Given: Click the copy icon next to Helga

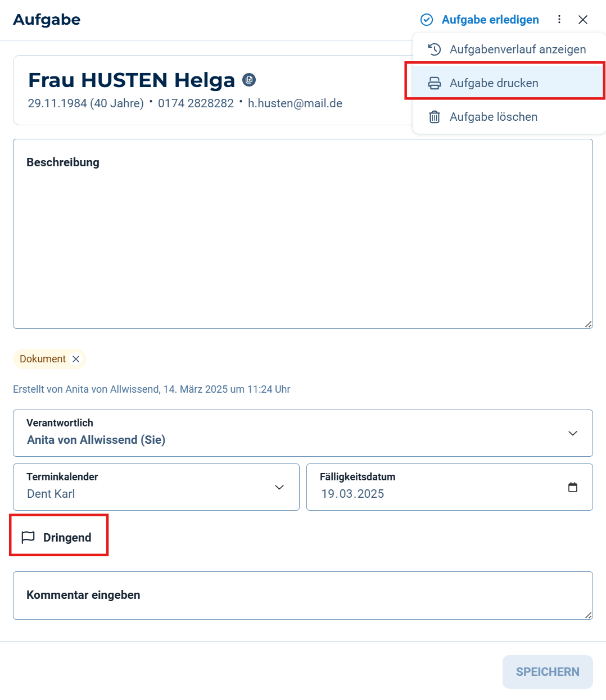Looking at the screenshot, I should 249,80.
